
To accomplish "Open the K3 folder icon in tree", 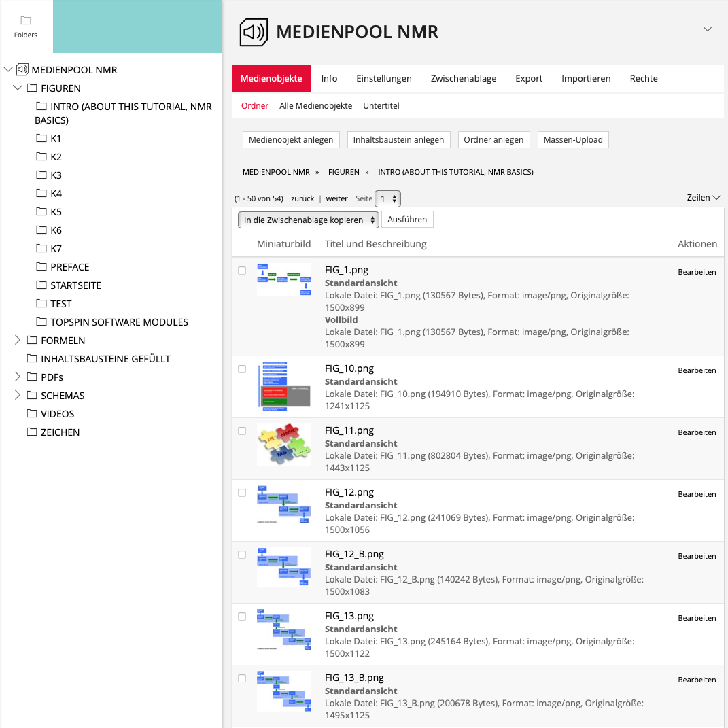I will (x=41, y=175).
